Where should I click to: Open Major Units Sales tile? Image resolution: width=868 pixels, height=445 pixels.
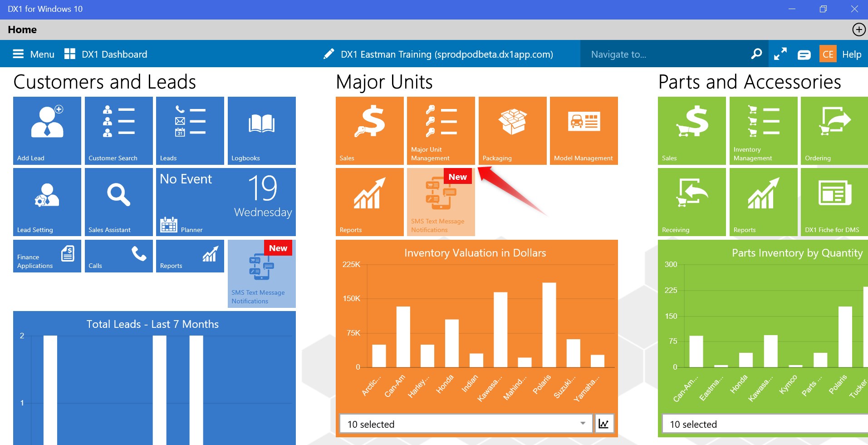click(x=370, y=131)
